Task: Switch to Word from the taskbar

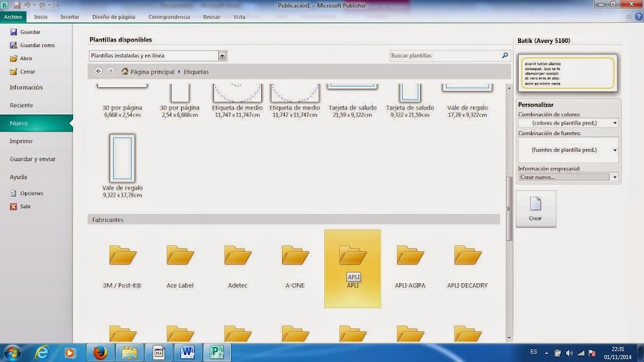Action: 187,352
